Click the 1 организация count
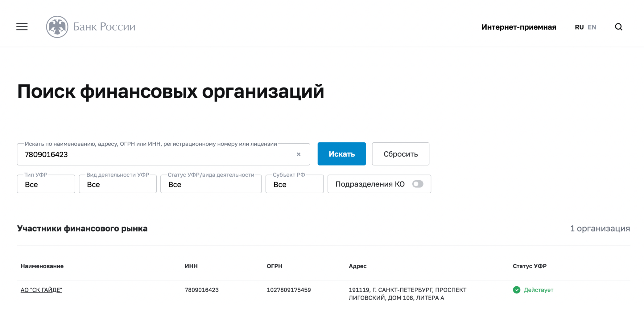Viewport: 644px width, 319px height. 600,228
